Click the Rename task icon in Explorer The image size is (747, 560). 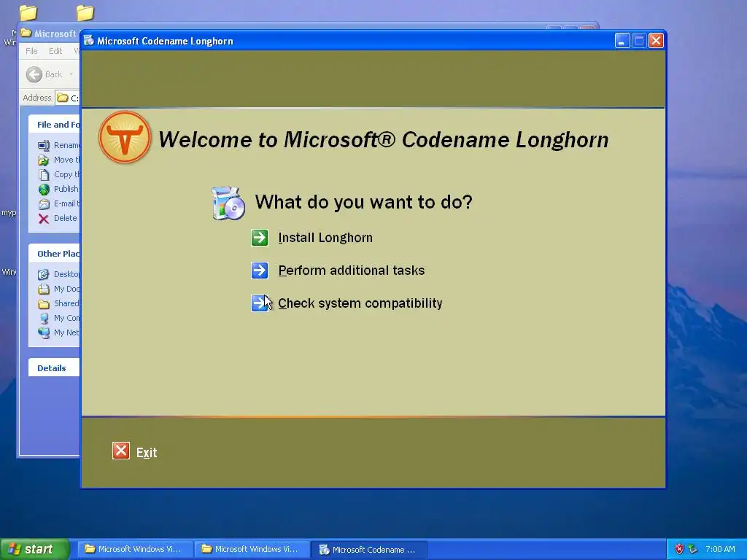44,145
